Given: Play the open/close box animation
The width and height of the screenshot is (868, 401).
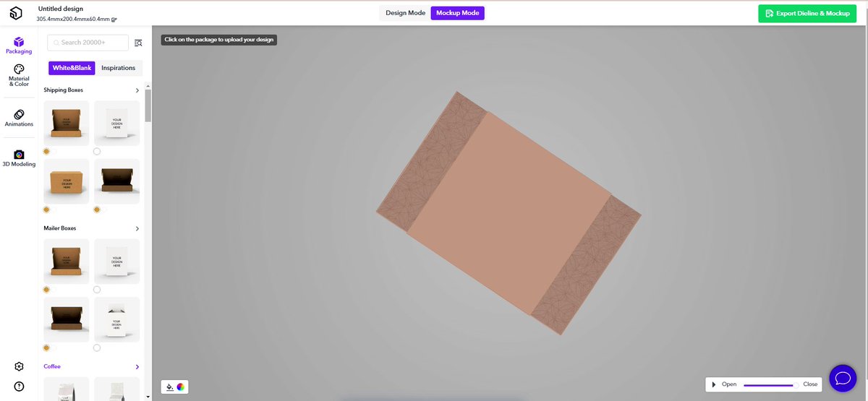Looking at the screenshot, I should (714, 384).
